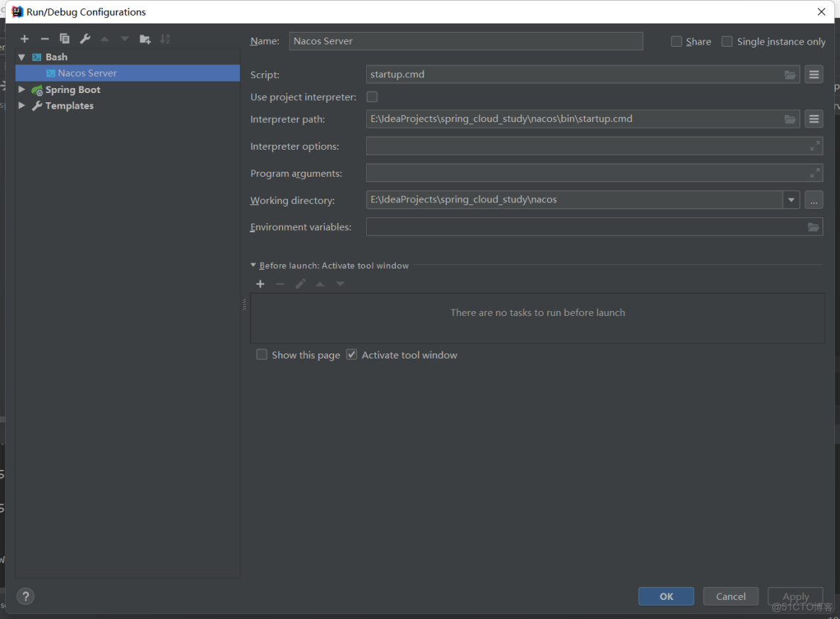Viewport: 840px width, 619px height.
Task: Collapse the Bash configuration group
Action: (21, 57)
